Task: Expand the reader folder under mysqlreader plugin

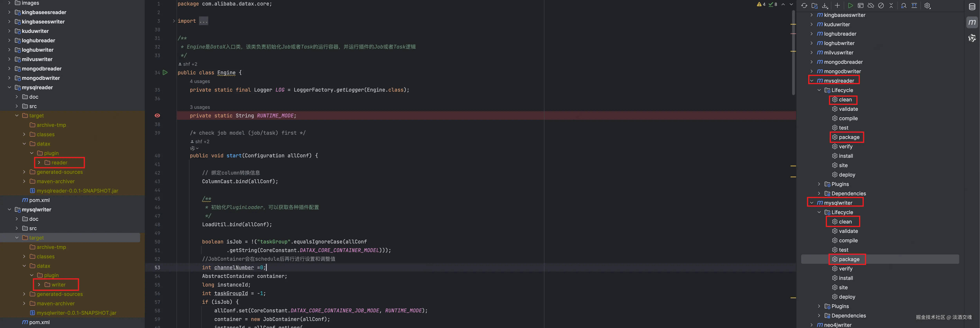Action: click(x=39, y=162)
